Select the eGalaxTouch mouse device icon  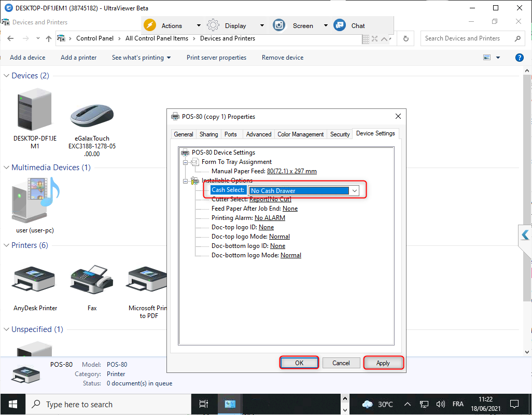[92, 116]
